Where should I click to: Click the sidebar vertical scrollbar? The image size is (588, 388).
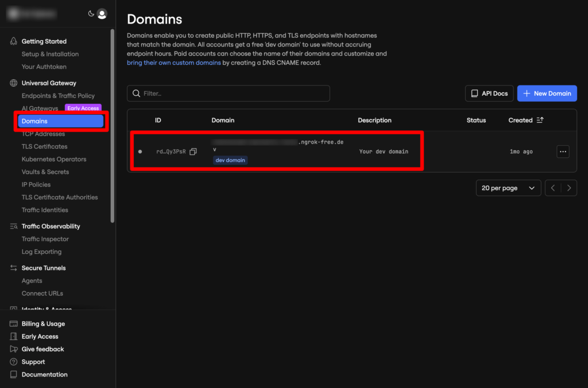113,126
